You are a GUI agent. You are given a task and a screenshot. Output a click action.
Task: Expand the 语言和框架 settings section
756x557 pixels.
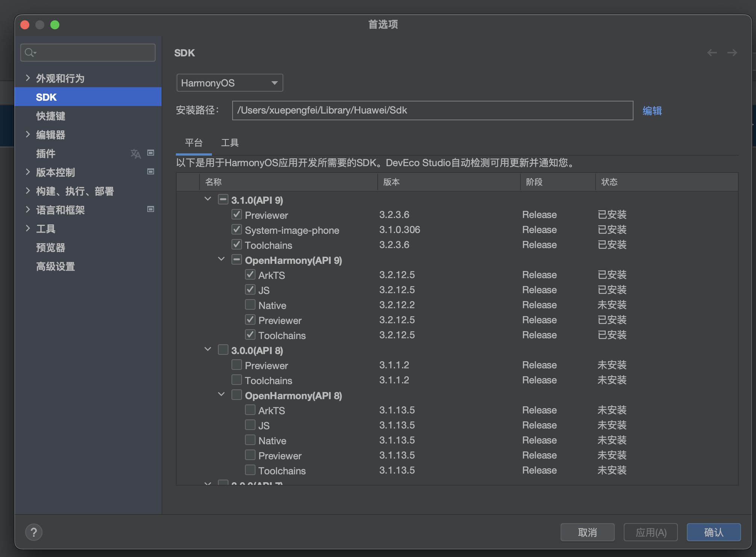28,209
